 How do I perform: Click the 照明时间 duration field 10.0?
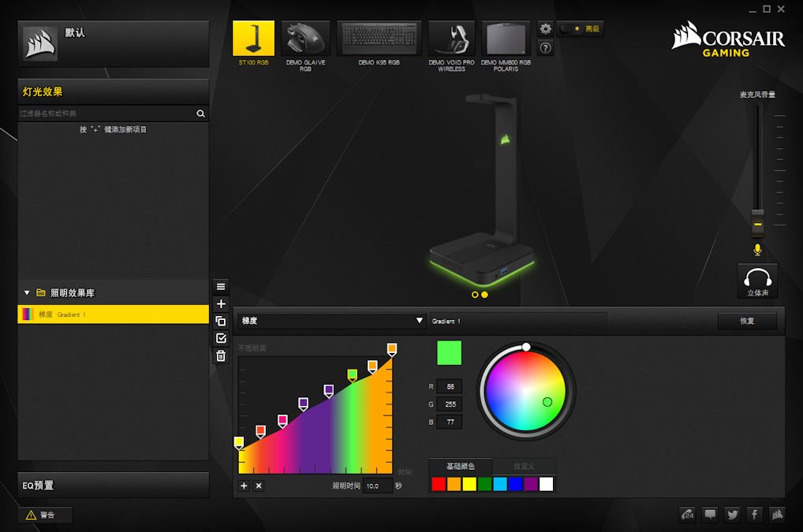coord(377,485)
